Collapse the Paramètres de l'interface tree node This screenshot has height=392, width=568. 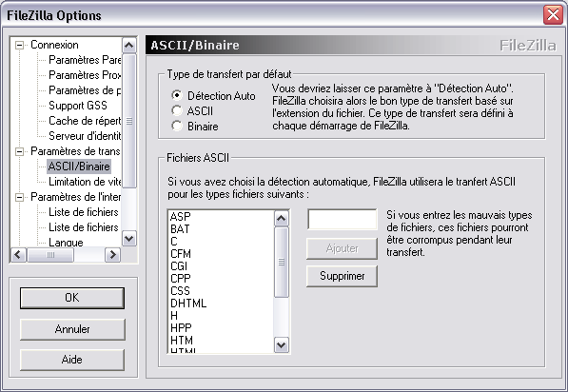pos(19,197)
